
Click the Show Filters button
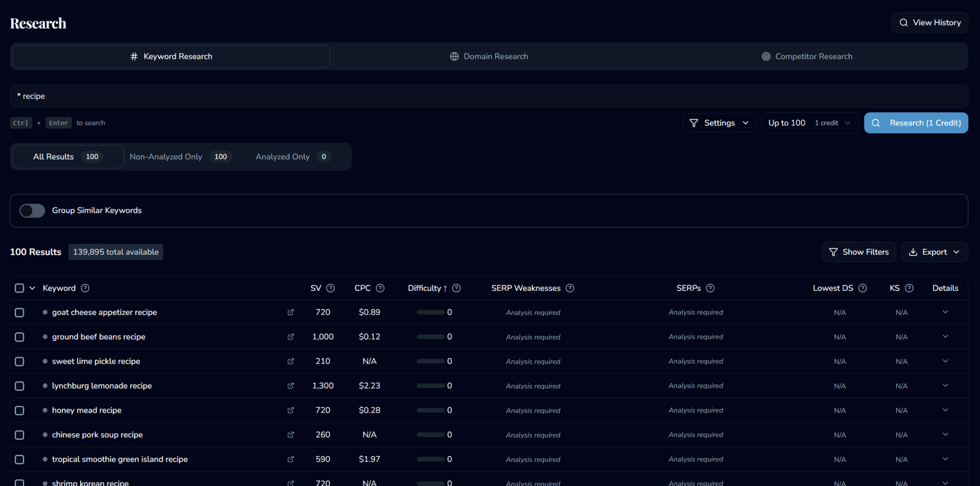[859, 252]
